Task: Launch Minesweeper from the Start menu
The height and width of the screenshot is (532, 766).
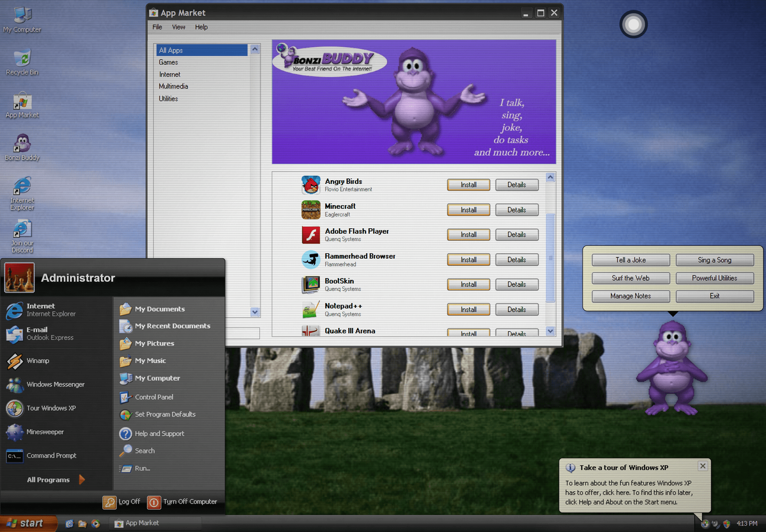Action: (45, 432)
